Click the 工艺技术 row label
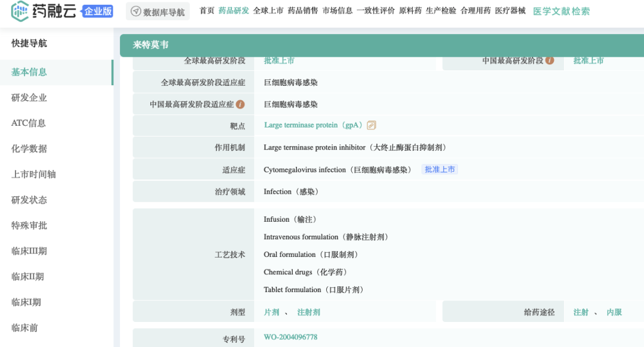The width and height of the screenshot is (644, 347). 230,255
